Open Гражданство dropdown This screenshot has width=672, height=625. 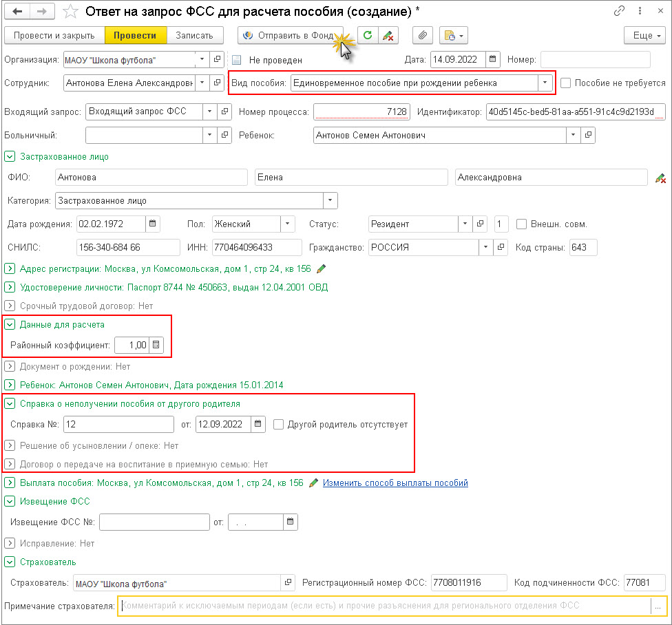point(485,247)
